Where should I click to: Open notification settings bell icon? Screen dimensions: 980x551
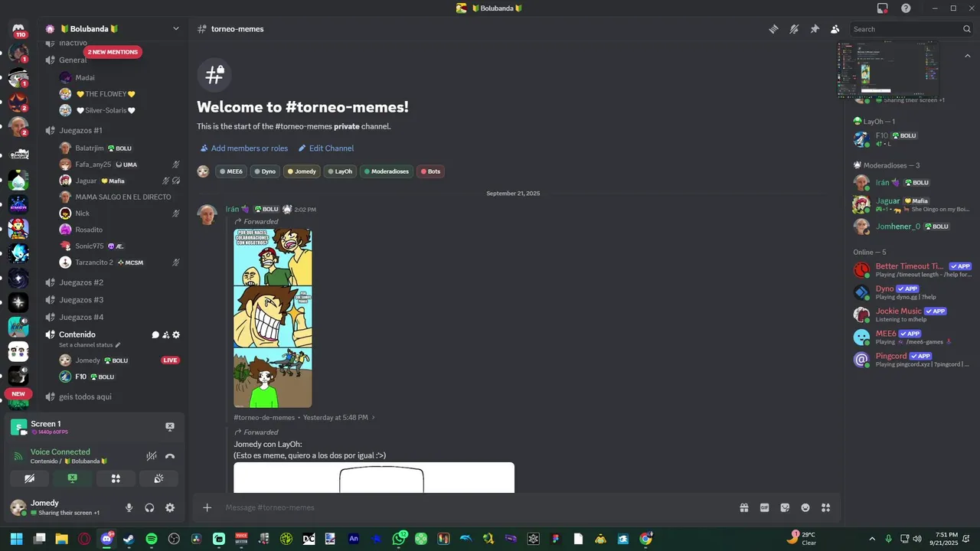pyautogui.click(x=794, y=29)
